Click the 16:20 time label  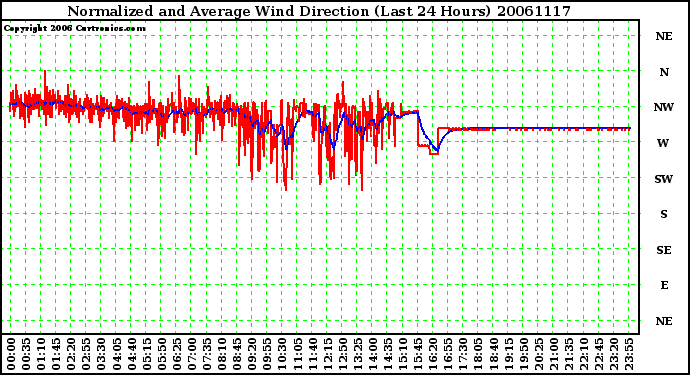click(433, 354)
